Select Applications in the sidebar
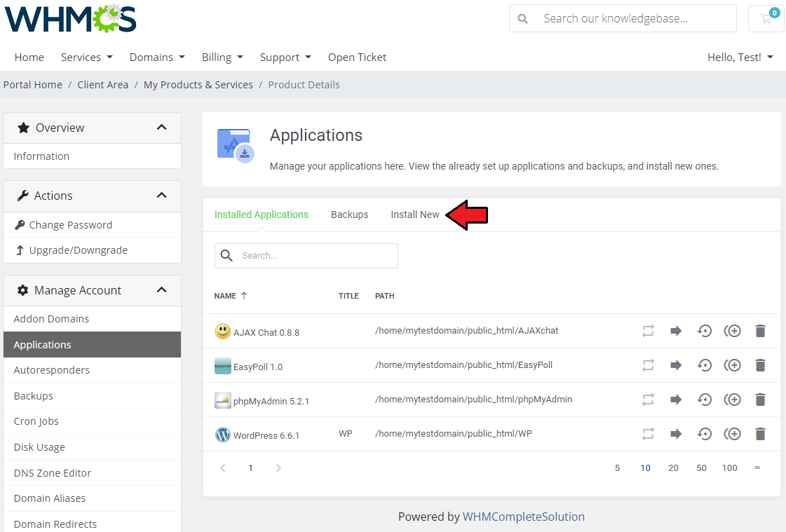Screen dimensions: 786x532 coord(93,345)
